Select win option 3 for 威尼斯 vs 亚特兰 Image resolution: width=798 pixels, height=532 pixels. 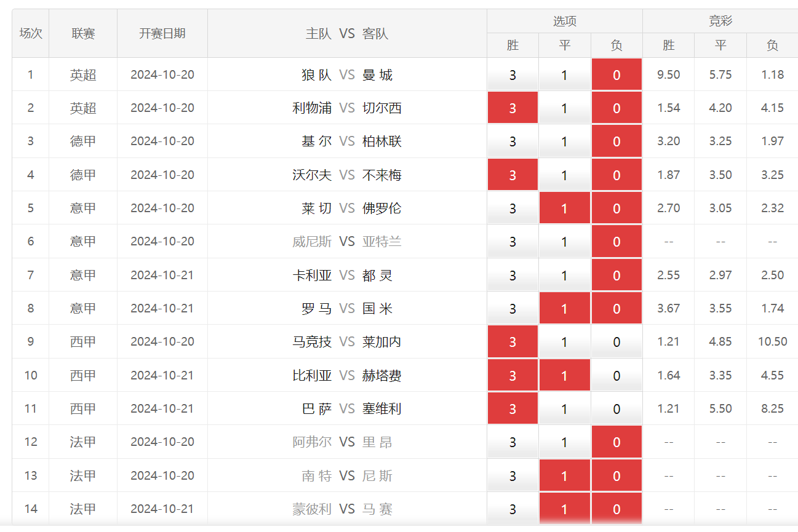click(513, 242)
